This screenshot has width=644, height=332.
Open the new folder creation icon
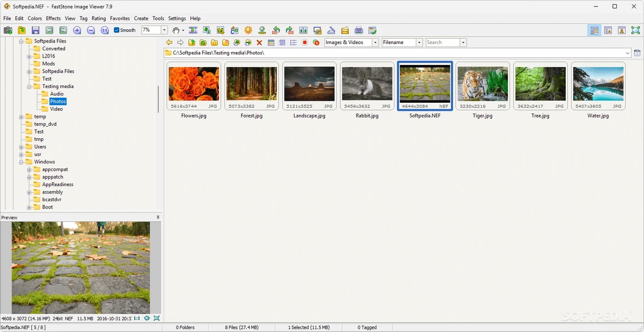(225, 42)
